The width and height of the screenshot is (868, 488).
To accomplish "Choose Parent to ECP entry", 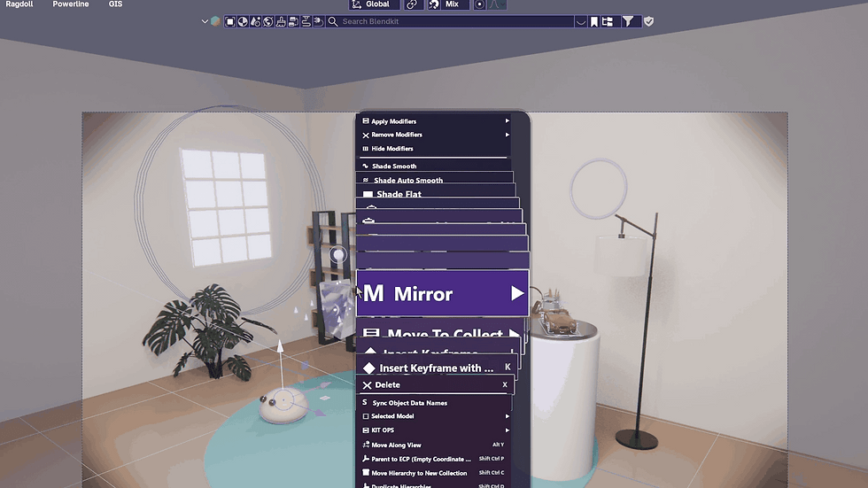I will (435, 459).
